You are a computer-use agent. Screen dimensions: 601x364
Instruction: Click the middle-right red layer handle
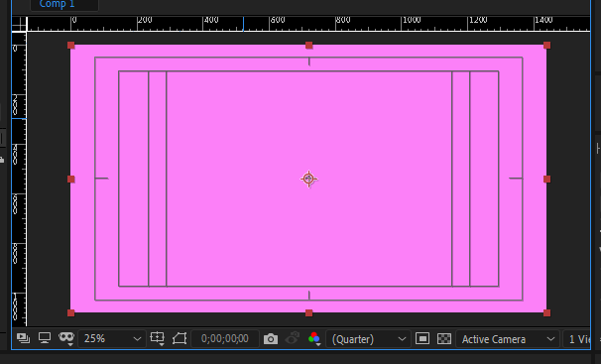(x=547, y=179)
